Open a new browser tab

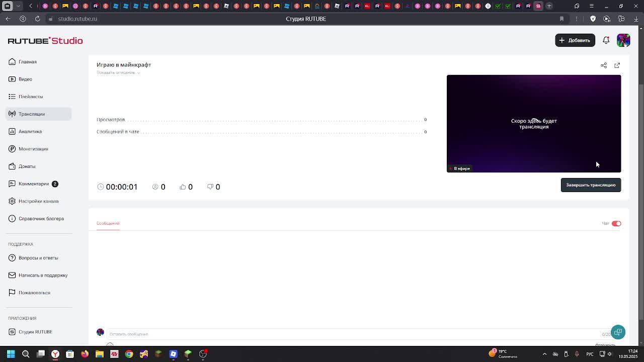click(549, 6)
